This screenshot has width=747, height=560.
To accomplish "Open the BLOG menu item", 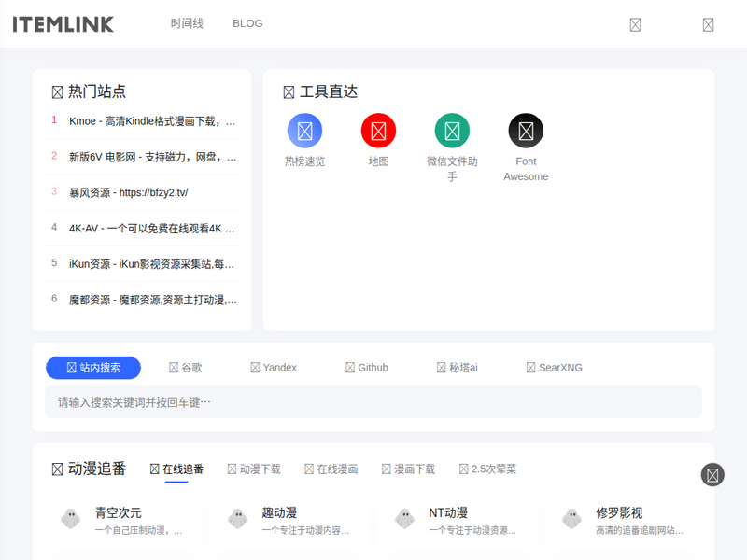I will pos(247,23).
